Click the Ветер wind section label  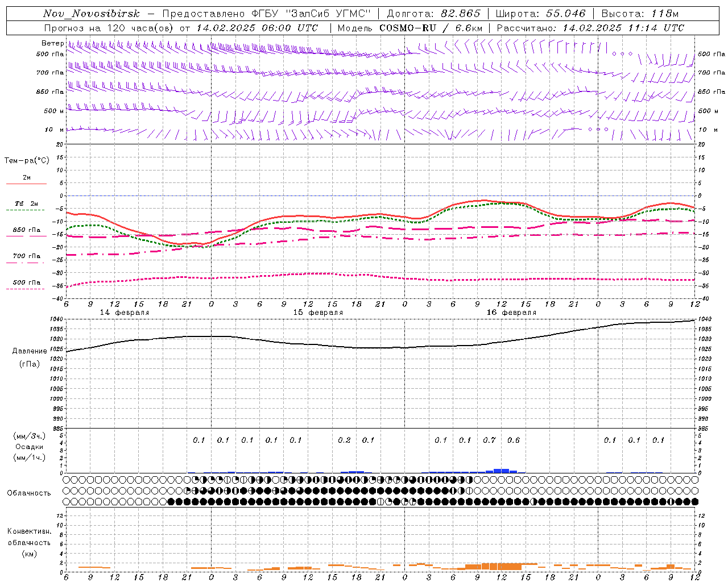(x=52, y=43)
